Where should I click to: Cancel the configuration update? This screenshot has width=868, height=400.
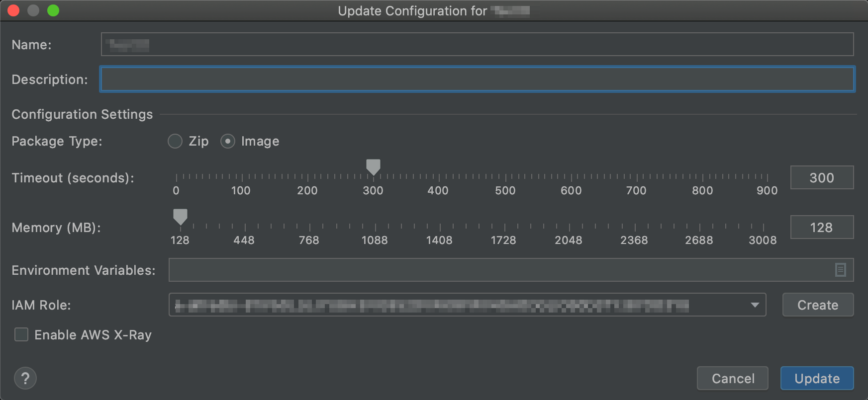[733, 378]
